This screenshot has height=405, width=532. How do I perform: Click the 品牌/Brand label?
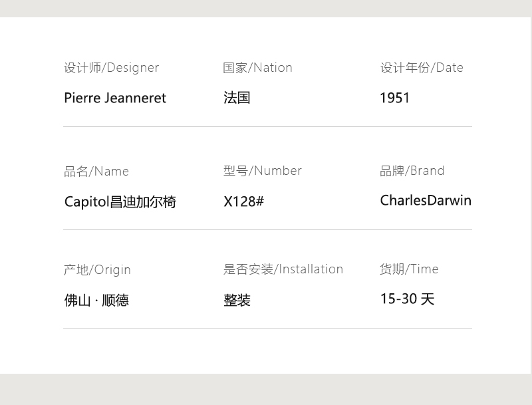click(412, 171)
